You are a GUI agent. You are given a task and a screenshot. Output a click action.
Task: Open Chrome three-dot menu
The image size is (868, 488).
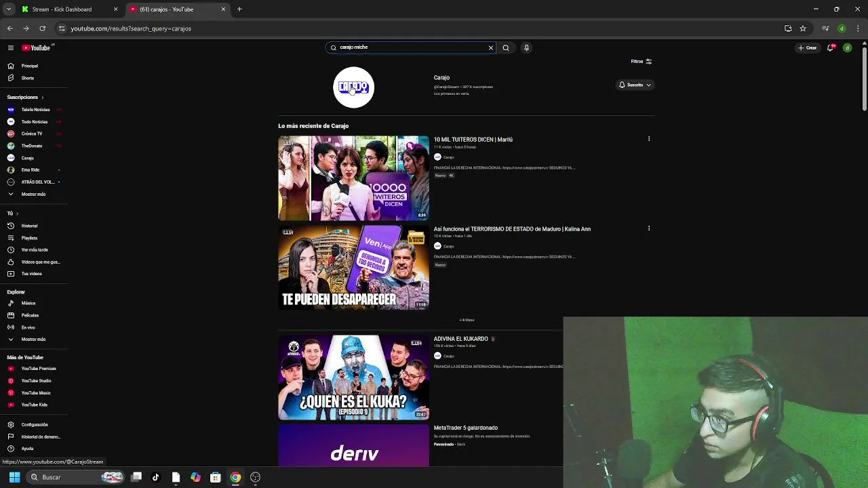click(x=858, y=28)
